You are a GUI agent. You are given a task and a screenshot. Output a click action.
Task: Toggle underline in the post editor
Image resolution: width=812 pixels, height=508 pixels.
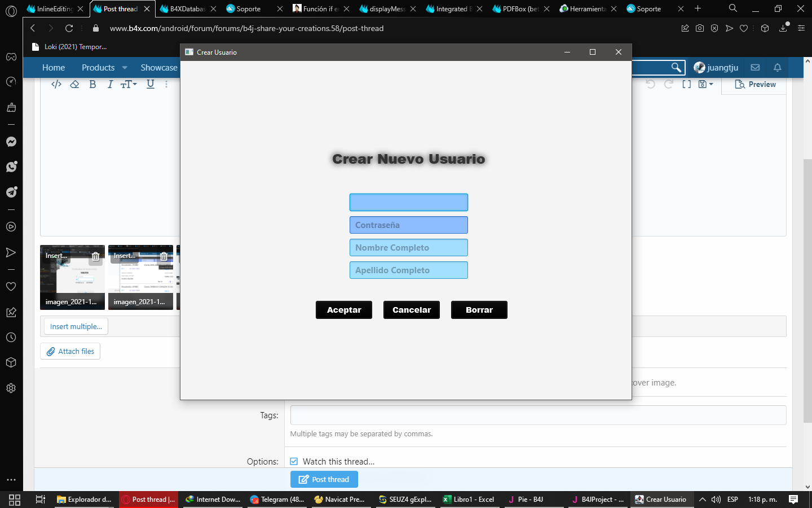151,84
